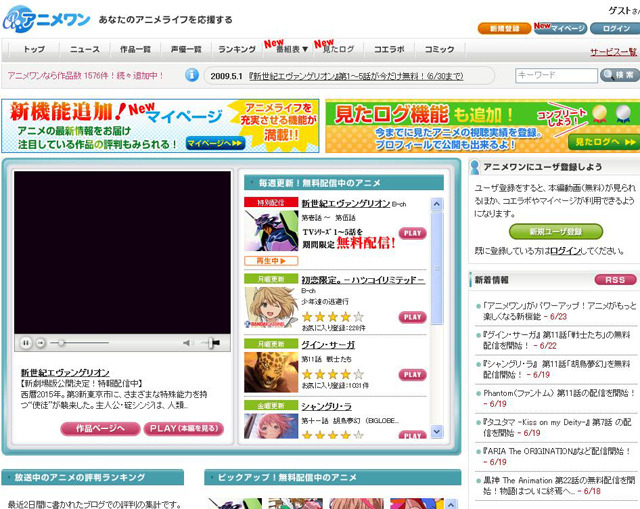
Task: Click the free anime list scrollbar thumb
Action: coord(437,268)
